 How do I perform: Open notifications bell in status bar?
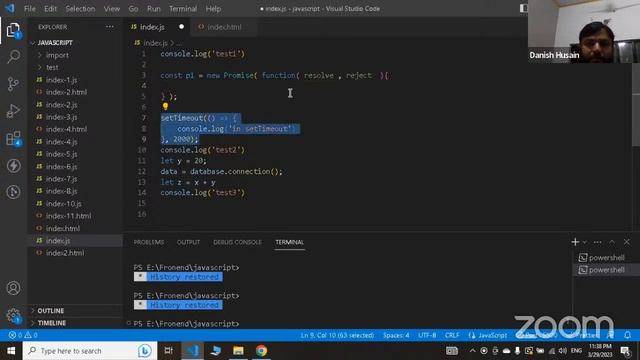pyautogui.click(x=627, y=335)
